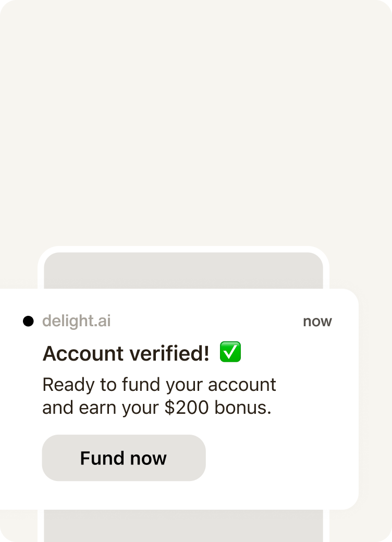
Task: Tap the "Ready to fund your account" line
Action: 159,385
